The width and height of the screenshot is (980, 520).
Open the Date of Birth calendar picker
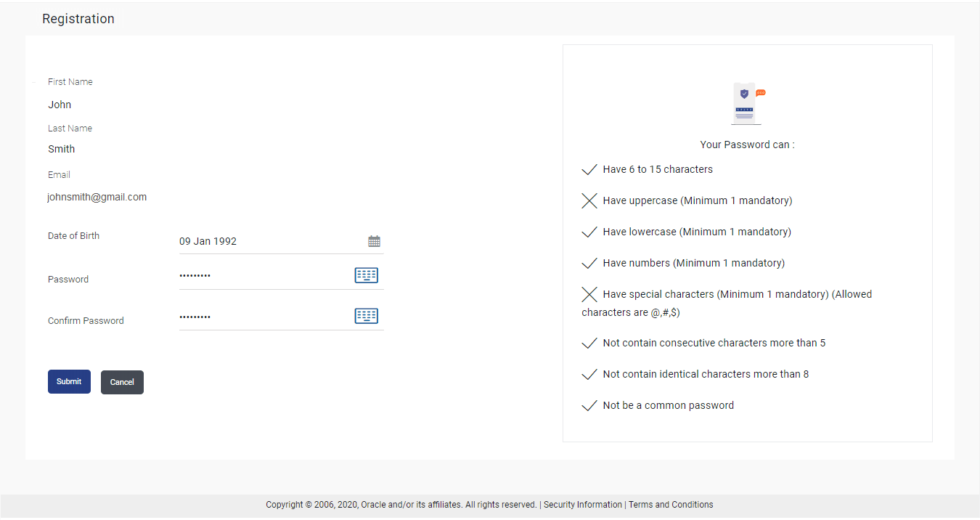374,241
